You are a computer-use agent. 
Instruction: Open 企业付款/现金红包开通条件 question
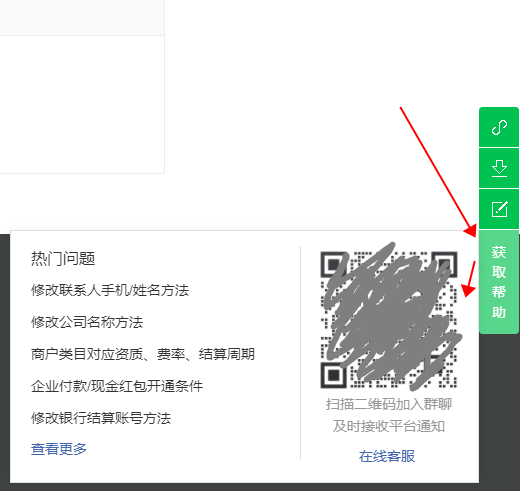117,386
